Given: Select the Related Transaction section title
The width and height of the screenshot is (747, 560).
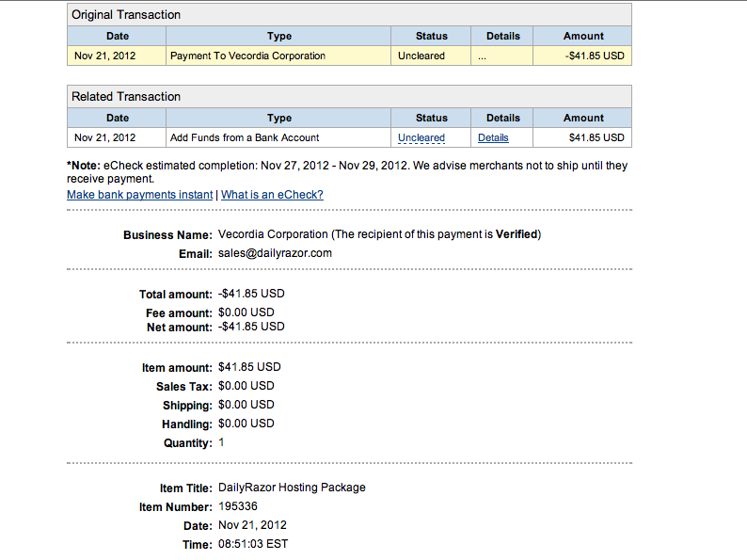Looking at the screenshot, I should [x=126, y=97].
